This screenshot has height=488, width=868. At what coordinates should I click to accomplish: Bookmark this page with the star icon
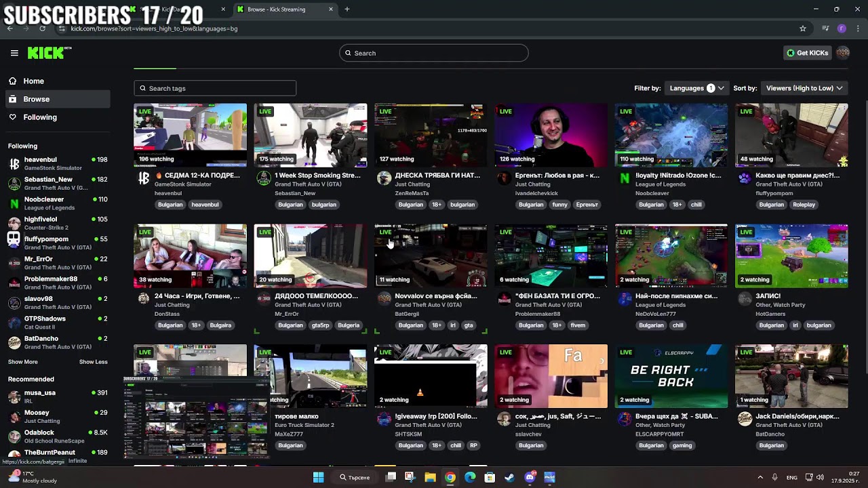point(803,28)
